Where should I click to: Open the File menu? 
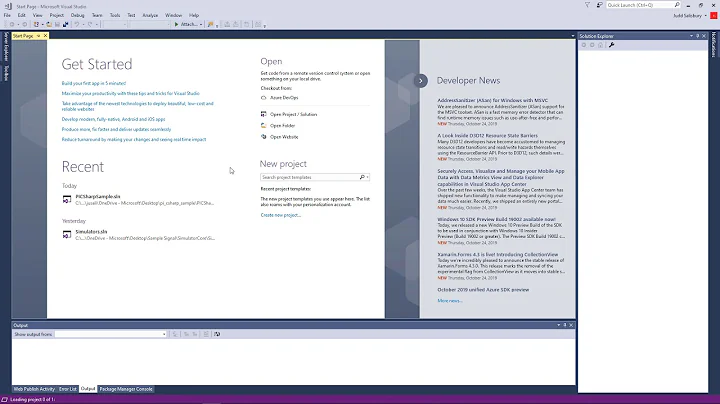[7, 15]
